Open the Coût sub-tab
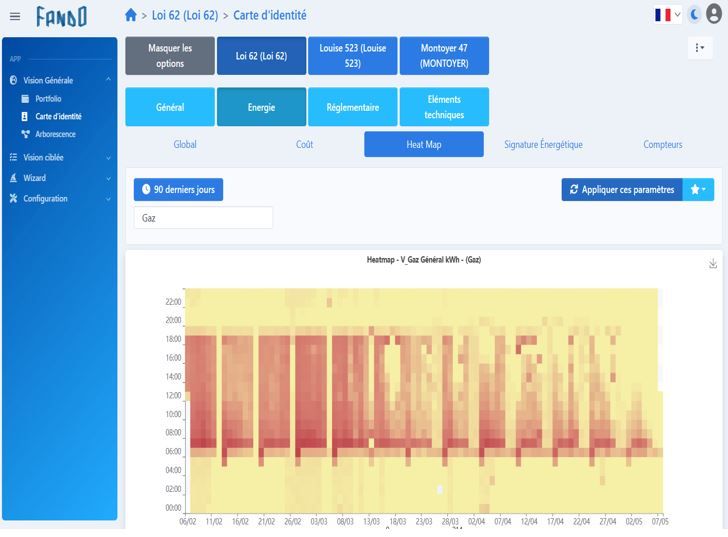Viewport: 728px width, 537px height. click(x=305, y=144)
